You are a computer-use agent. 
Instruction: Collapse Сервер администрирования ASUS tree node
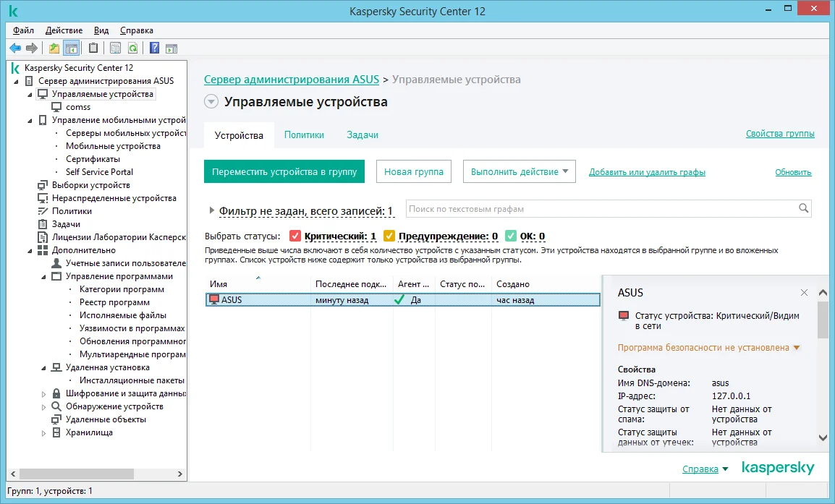[16, 82]
